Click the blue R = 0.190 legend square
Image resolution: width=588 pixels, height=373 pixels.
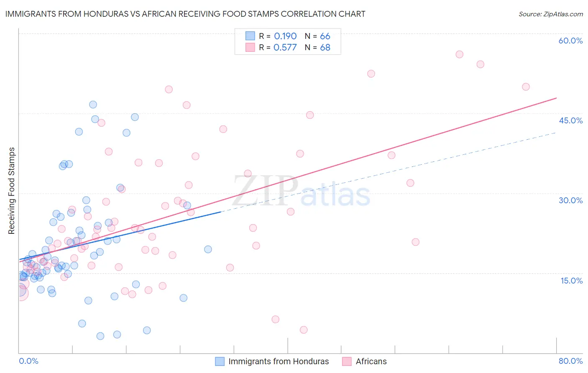point(250,36)
